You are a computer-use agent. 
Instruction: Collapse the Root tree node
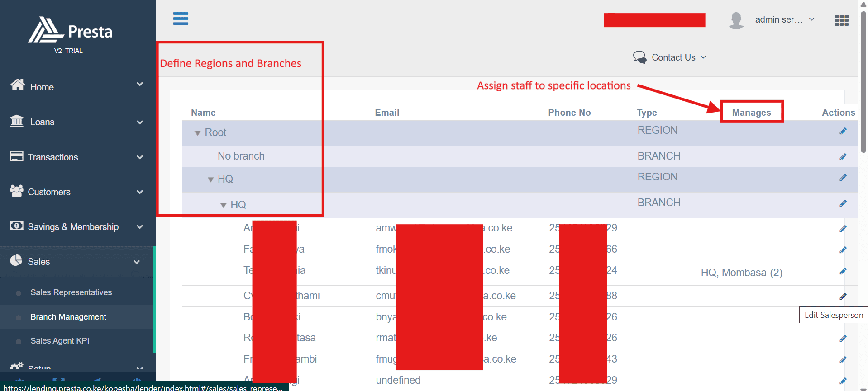point(197,133)
